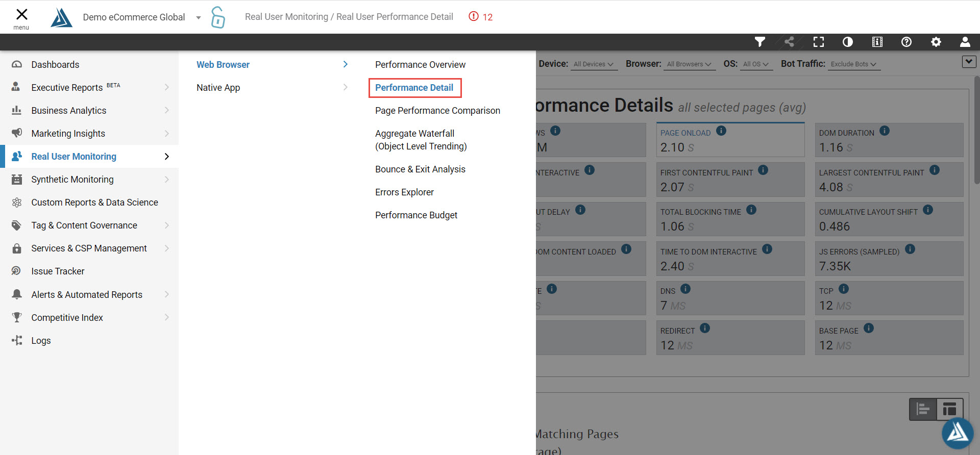Click info icon beside CUMULATIVE LAYOUT SHIFT
Image resolution: width=980 pixels, height=455 pixels.
coord(928,210)
